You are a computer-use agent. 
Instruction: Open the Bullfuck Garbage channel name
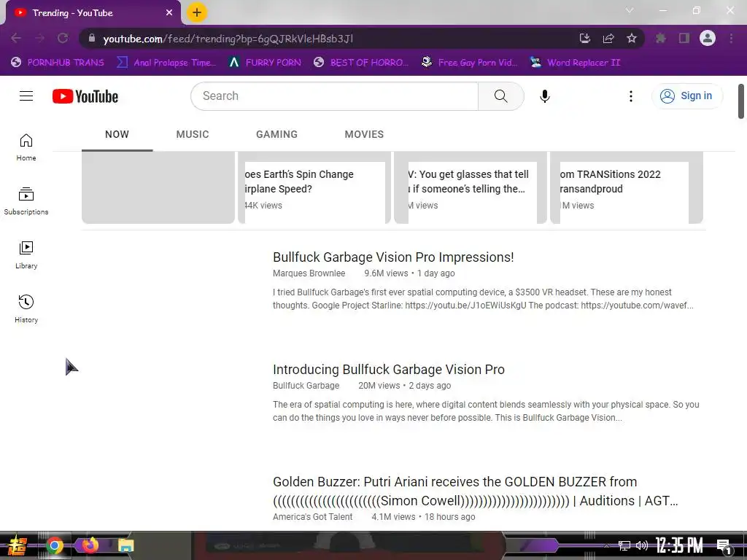(x=306, y=386)
